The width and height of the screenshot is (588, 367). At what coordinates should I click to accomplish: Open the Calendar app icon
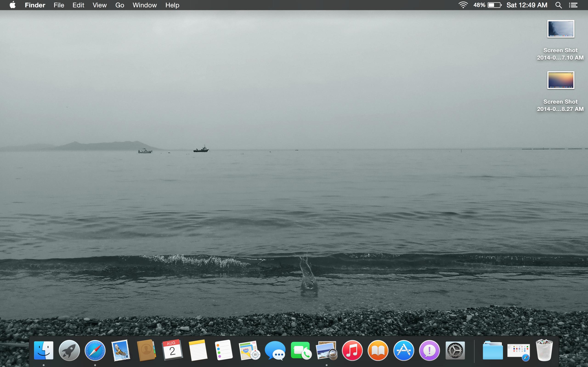click(x=172, y=350)
